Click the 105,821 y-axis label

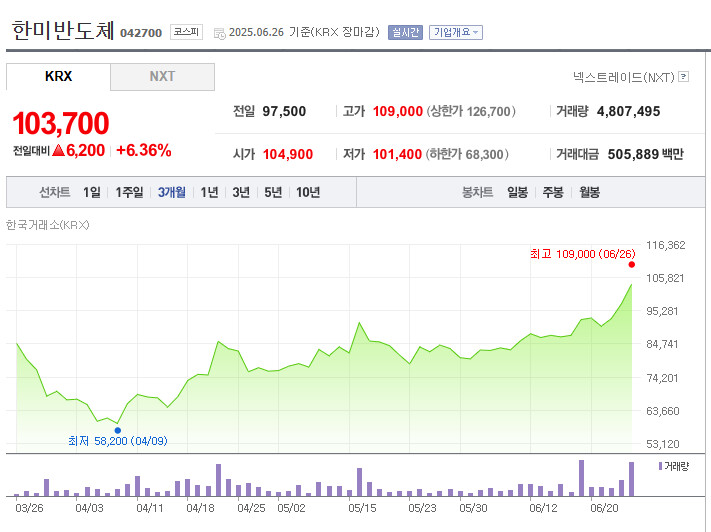[x=665, y=278]
